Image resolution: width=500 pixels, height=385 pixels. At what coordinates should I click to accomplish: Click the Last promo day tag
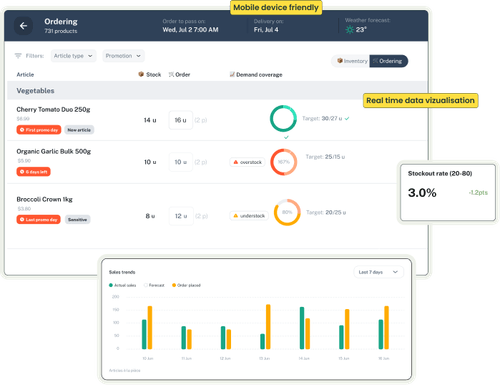click(39, 220)
